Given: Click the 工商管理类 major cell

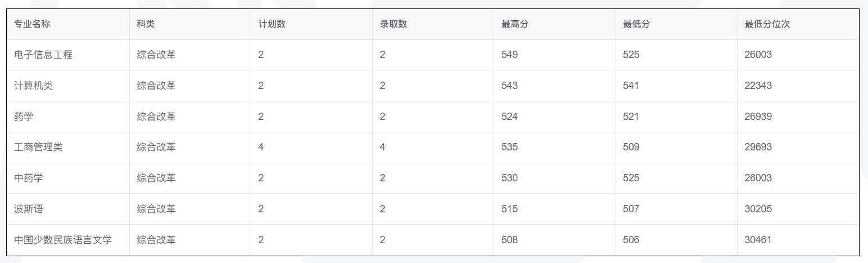Looking at the screenshot, I should 38,147.
